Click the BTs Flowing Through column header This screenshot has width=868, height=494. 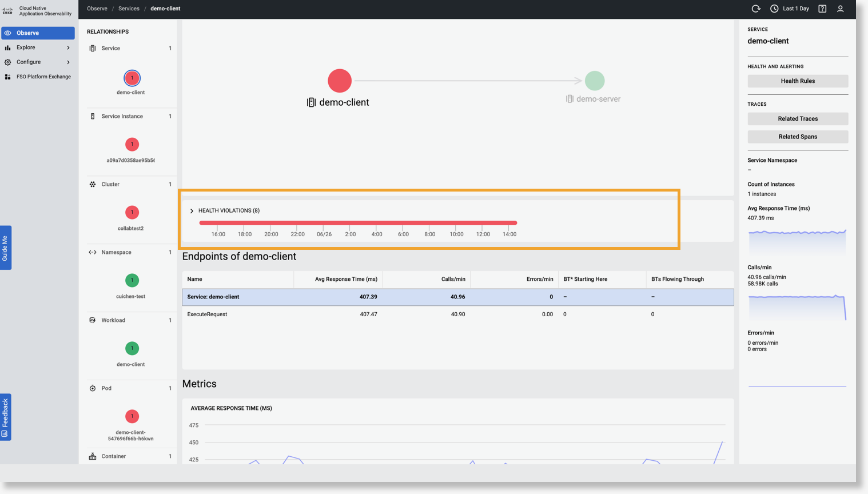point(690,280)
